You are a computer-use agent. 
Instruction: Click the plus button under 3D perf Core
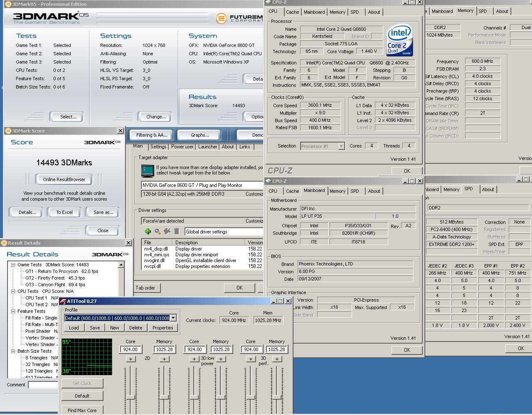(251, 359)
